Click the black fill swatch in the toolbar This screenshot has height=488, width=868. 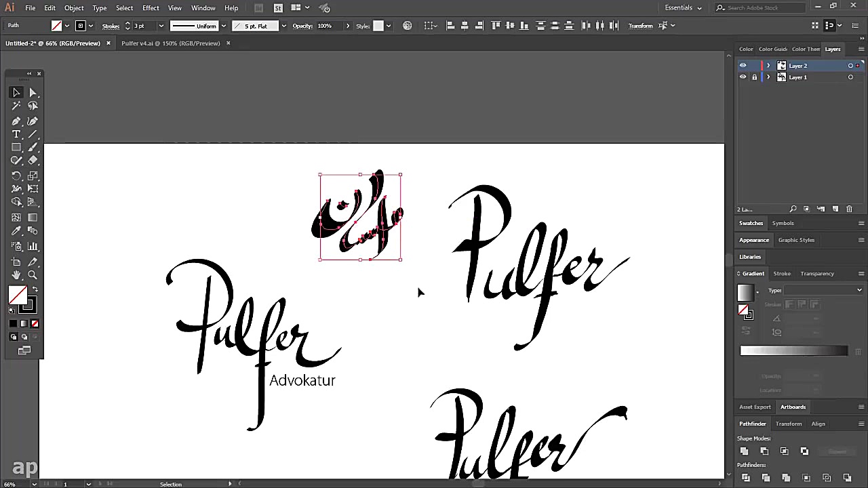[x=14, y=323]
